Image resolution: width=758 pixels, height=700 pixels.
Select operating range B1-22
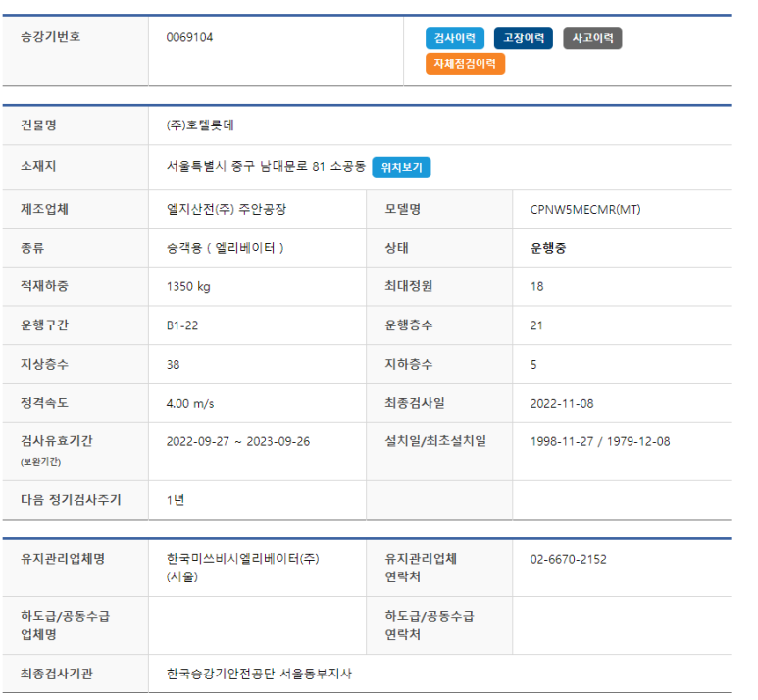[182, 325]
